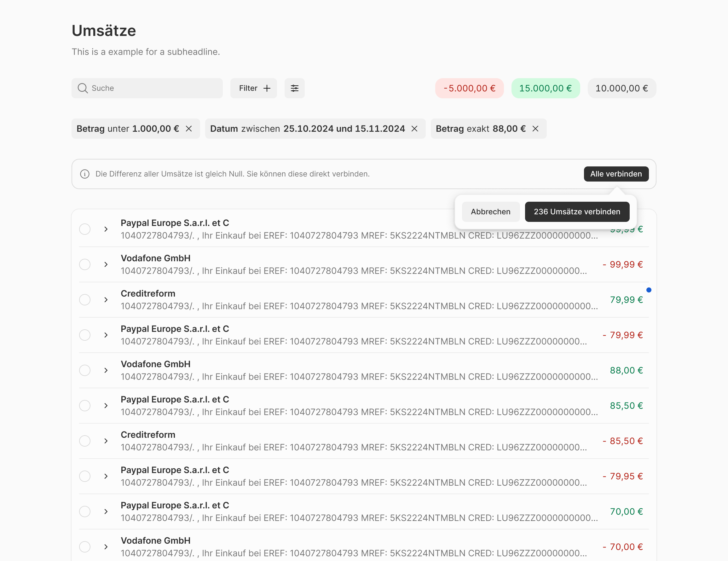This screenshot has width=728, height=561.
Task: Click the grey 10.000,00 € balance badge
Action: click(x=622, y=88)
